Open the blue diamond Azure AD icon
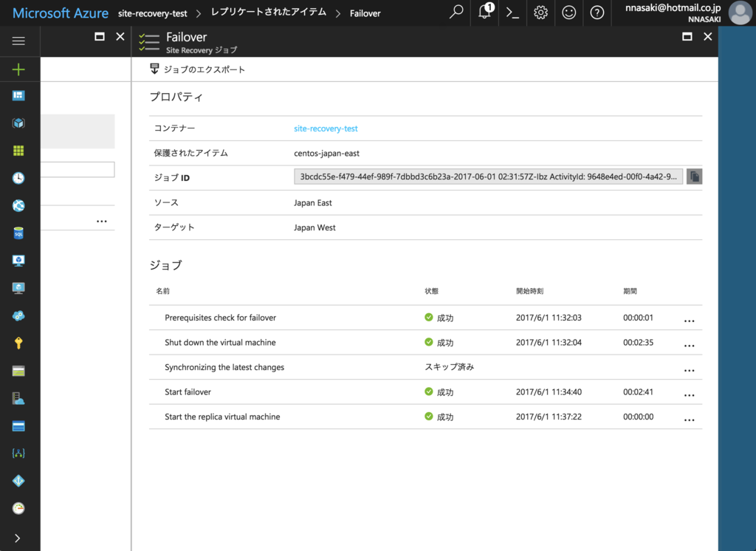Screen dimensions: 756x551 coord(18,481)
